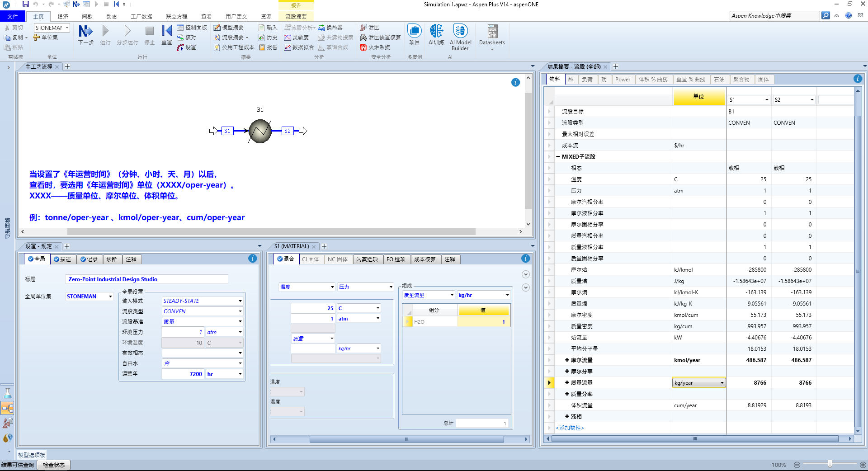Switch to Energy Analysis environment icon
This screenshot has width=868, height=471.
(x=8, y=438)
